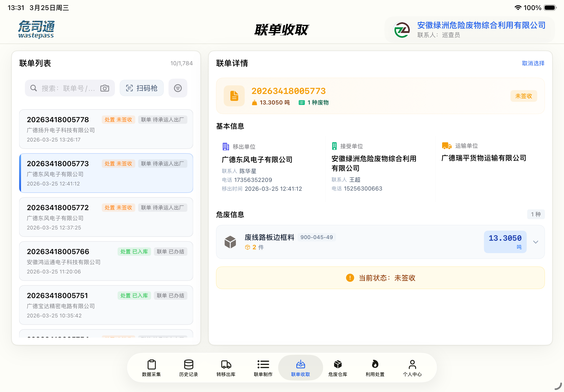Click 取消选择 to deselect manifest
The width and height of the screenshot is (564, 392).
coord(533,63)
